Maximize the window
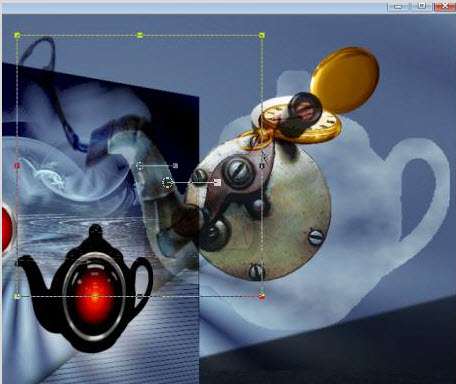456x384 pixels. [x=421, y=6]
